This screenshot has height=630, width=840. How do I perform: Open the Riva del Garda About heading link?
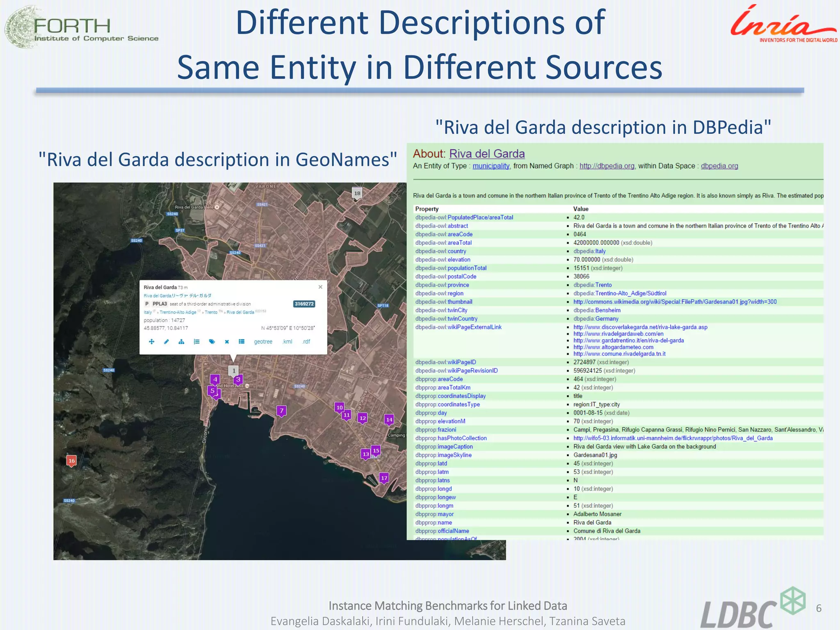tap(487, 154)
